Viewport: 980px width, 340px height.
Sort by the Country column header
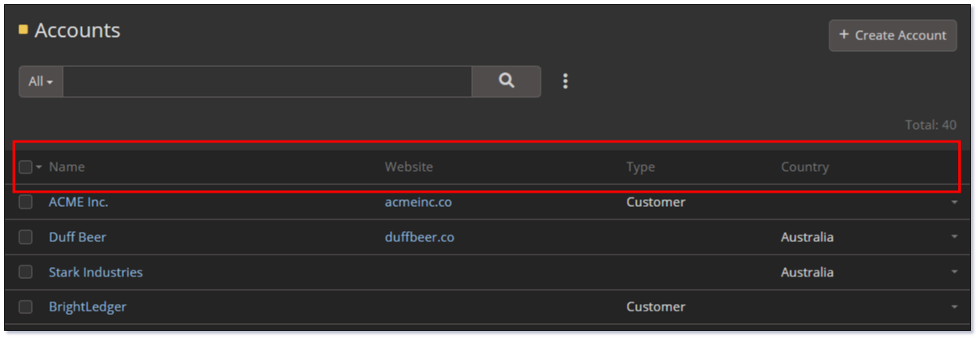[805, 167]
